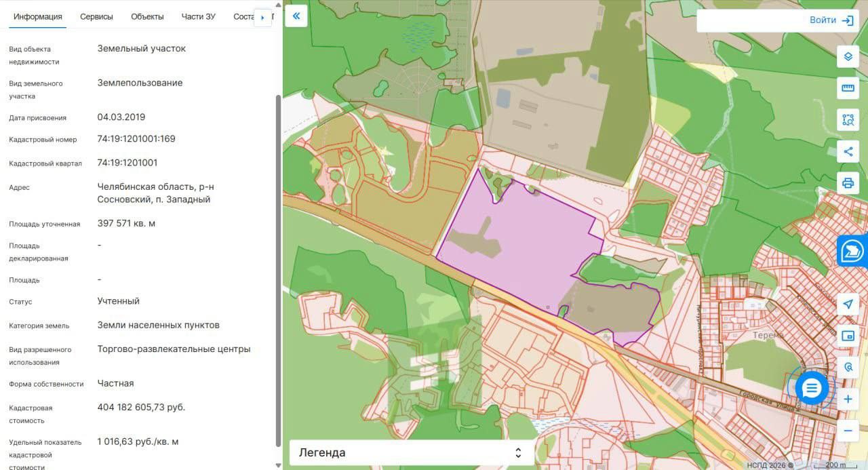
Task: Expand the Легенда panel
Action: click(412, 452)
